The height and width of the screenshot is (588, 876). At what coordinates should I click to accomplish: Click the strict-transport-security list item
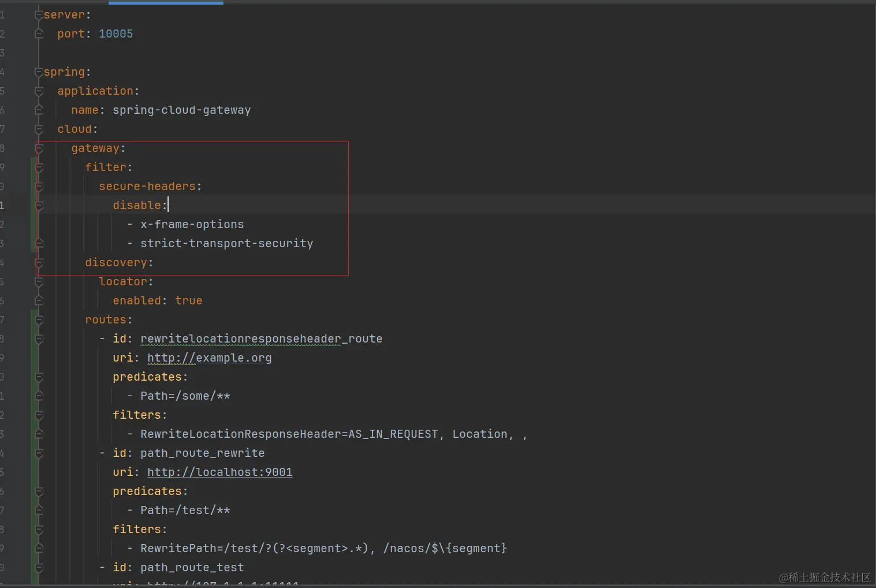(x=226, y=244)
